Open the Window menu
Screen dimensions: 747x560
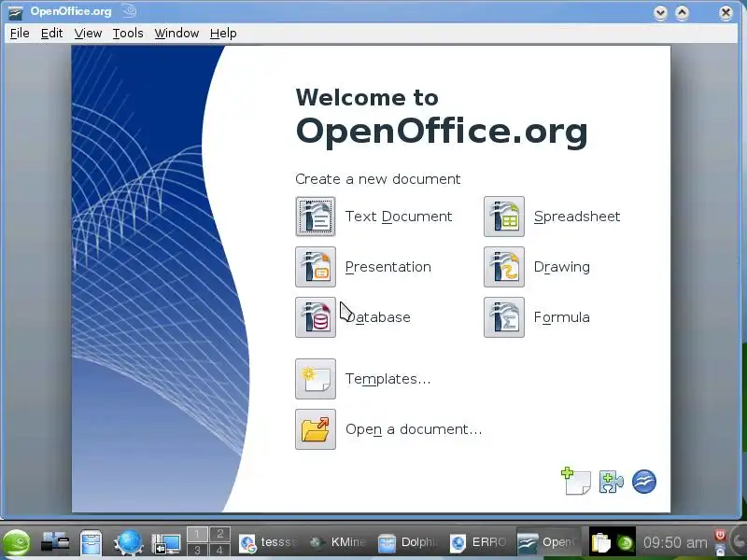click(176, 34)
